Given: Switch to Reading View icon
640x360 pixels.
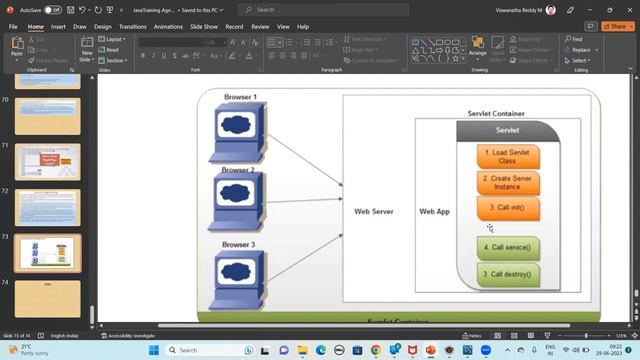Looking at the screenshot, I should [531, 336].
